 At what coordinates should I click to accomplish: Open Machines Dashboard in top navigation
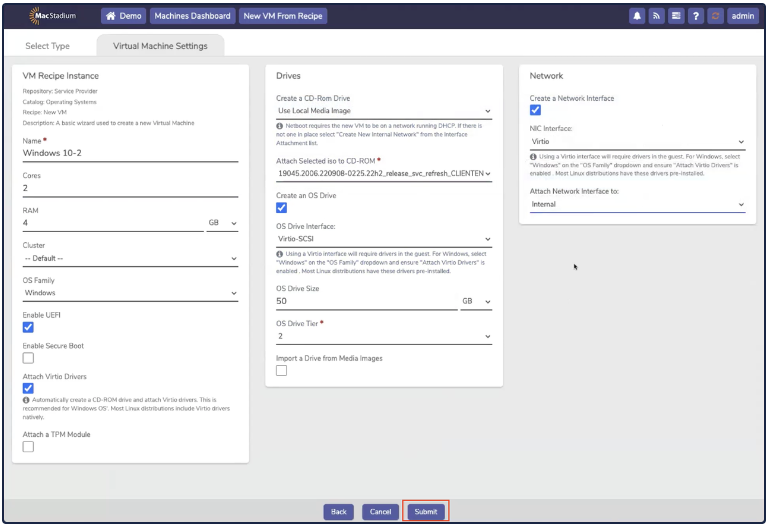tap(193, 16)
